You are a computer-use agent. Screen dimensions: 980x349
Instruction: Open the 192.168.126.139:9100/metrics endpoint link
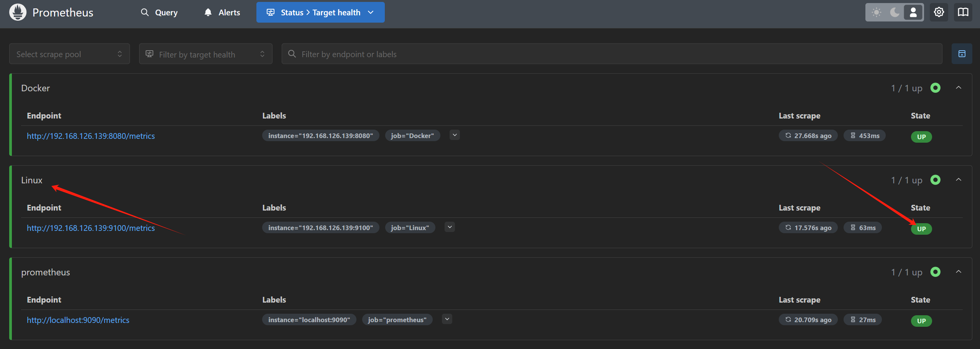click(x=91, y=228)
